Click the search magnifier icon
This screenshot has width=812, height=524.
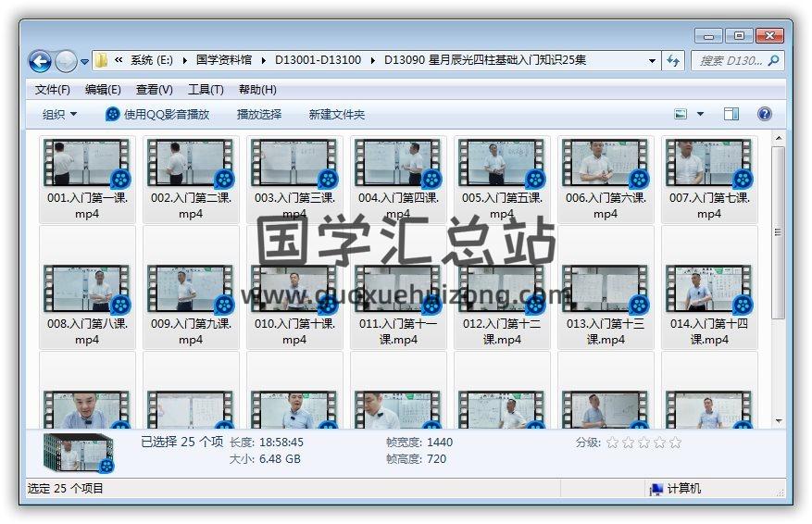(x=774, y=60)
